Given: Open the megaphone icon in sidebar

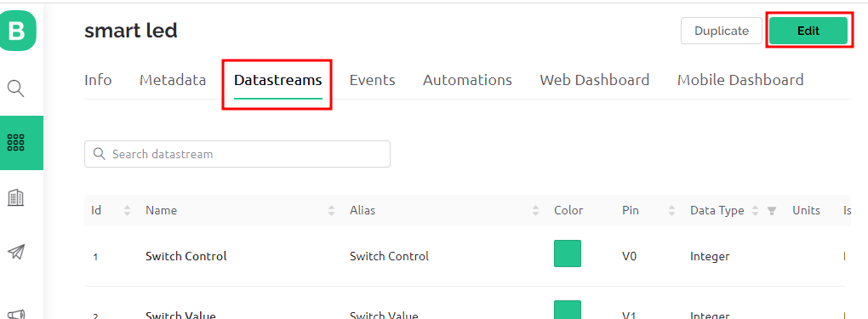Looking at the screenshot, I should pos(16,313).
